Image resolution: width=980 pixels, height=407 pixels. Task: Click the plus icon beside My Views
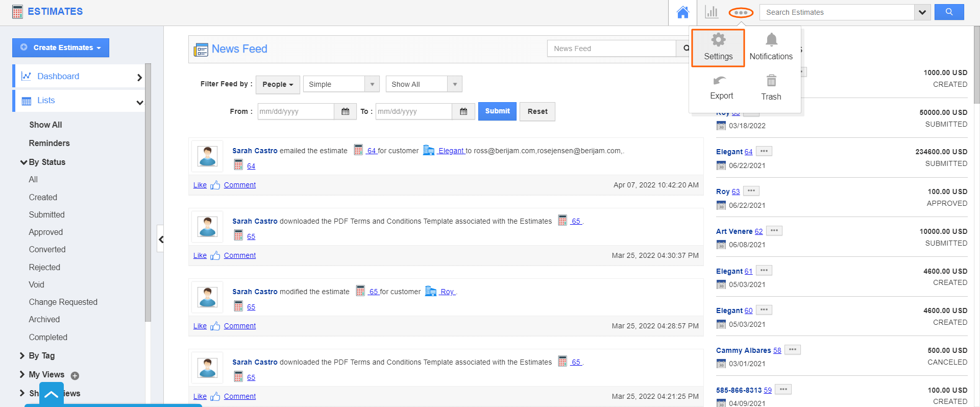75,376
